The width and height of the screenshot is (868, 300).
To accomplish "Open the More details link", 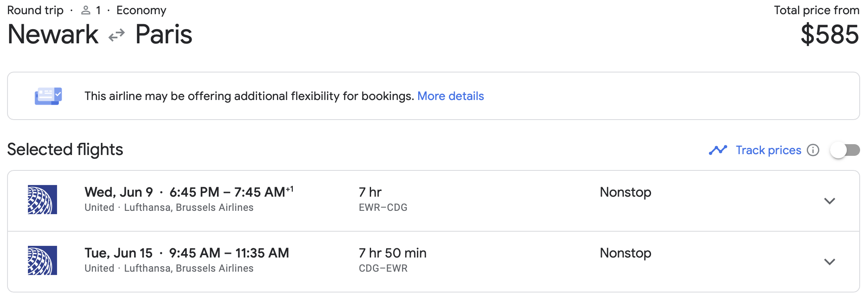I will [x=450, y=96].
